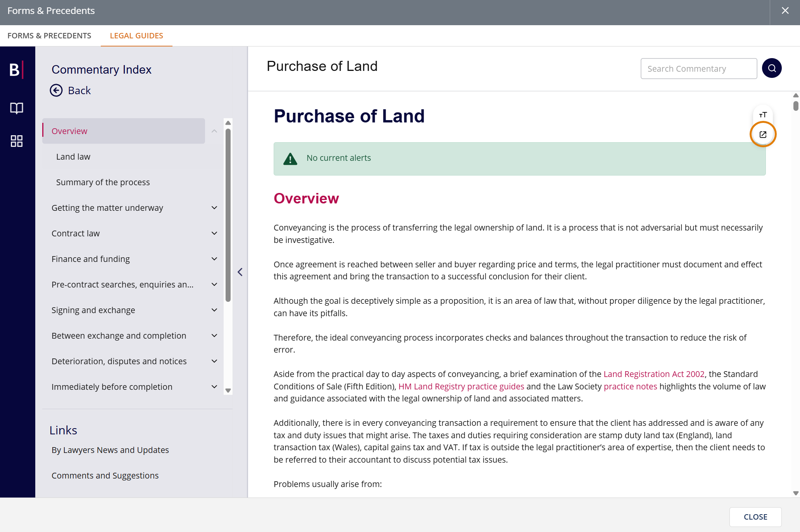Image resolution: width=800 pixels, height=532 pixels.
Task: Select the Legal Guides tab
Action: point(136,36)
